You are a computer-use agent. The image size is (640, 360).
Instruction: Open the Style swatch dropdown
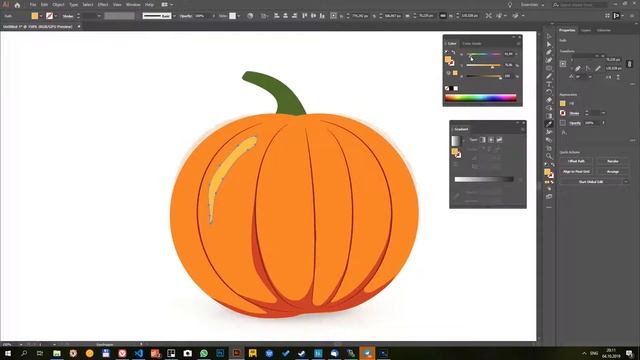(x=239, y=16)
